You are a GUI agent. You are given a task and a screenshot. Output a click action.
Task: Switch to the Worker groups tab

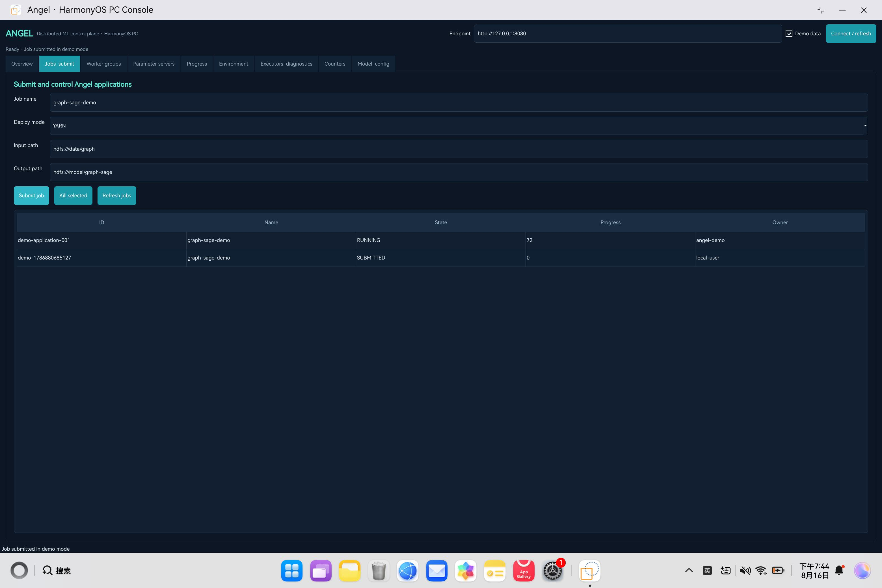[x=103, y=64]
